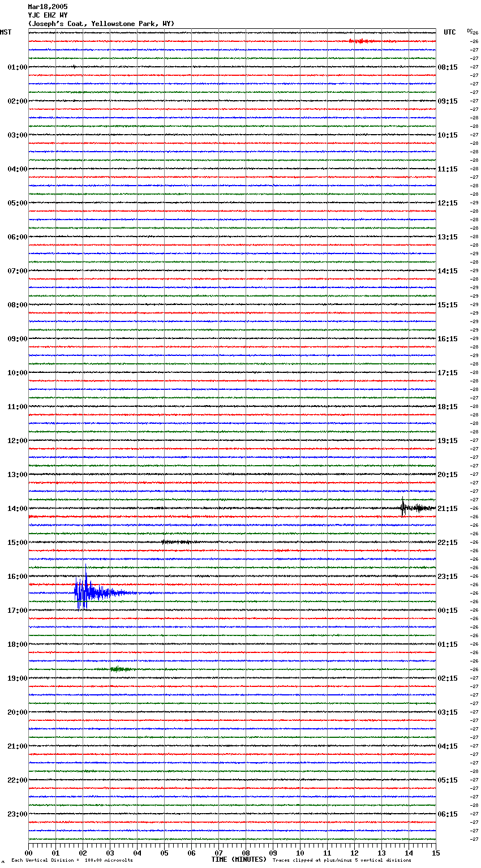481x868 pixels.
Task: Click the Traces clipped at plus/minus note
Action: 342,861
